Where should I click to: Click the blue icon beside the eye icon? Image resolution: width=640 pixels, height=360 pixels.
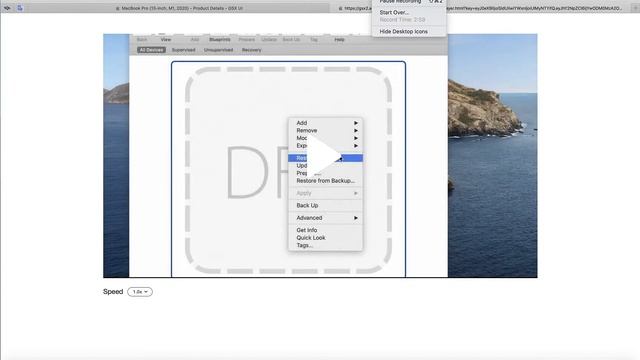pos(20,8)
